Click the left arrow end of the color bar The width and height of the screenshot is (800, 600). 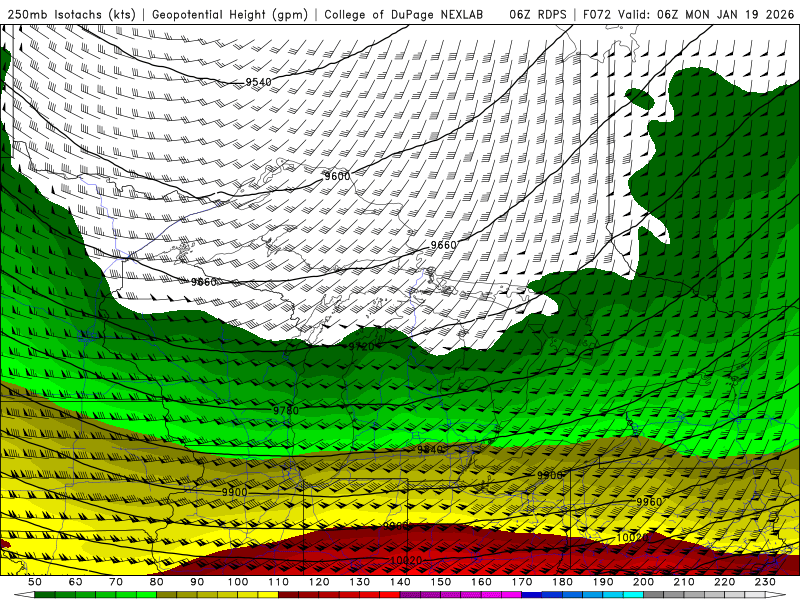pyautogui.click(x=24, y=595)
